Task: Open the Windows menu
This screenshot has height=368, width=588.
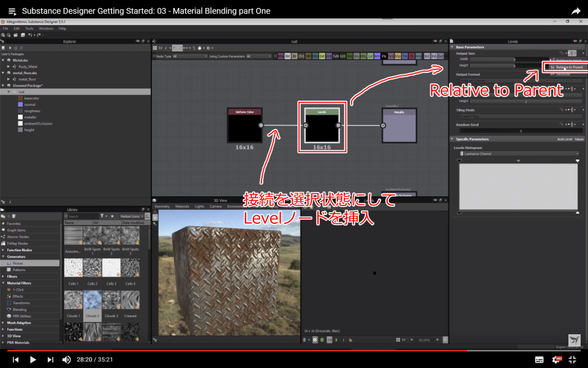Action: pyautogui.click(x=46, y=29)
